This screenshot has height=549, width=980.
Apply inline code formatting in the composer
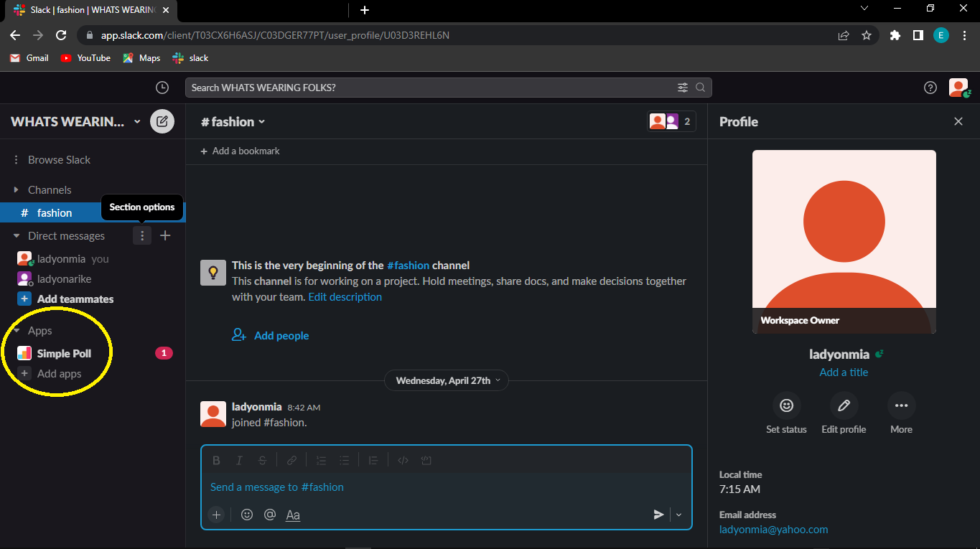(x=403, y=461)
